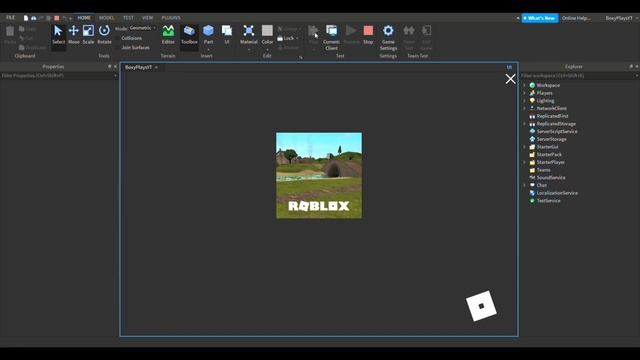This screenshot has height=360, width=640.
Task: Click the UI toggle in the viewport corner
Action: coord(509,67)
